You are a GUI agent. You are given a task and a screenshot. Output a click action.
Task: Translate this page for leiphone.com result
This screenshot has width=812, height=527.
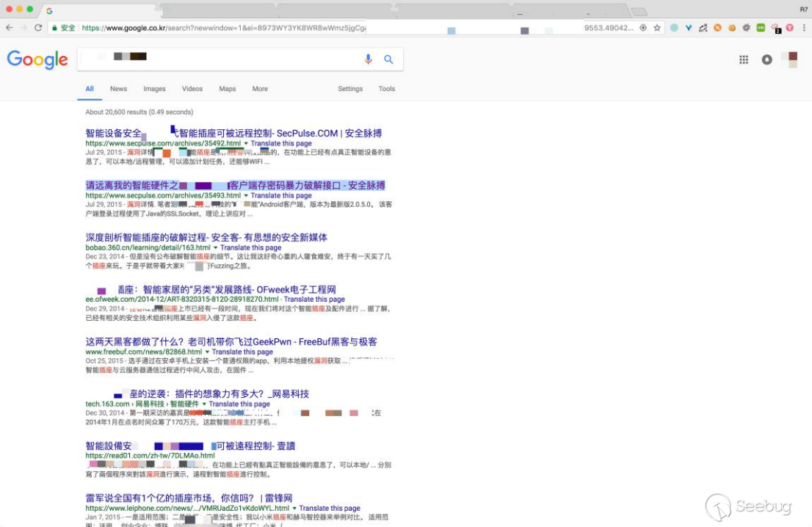[x=330, y=509]
